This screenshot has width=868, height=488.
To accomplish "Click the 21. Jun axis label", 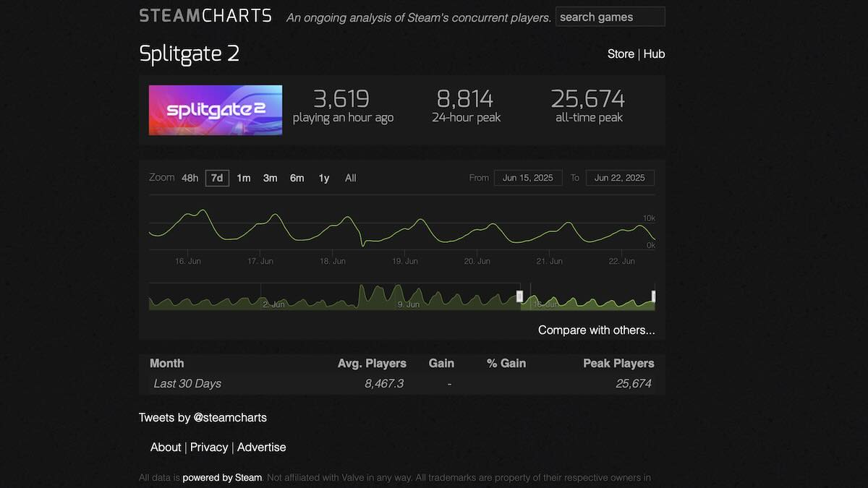I will pos(550,261).
